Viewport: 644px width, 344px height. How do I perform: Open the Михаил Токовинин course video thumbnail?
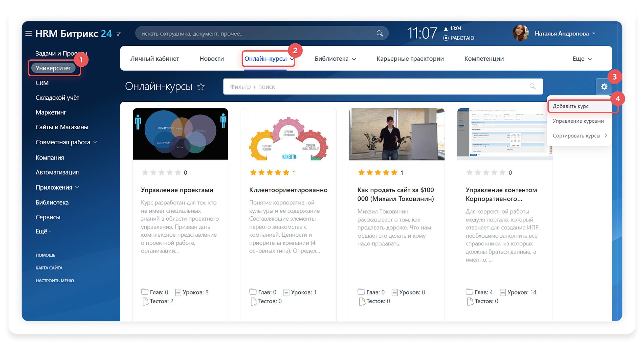coord(397,134)
